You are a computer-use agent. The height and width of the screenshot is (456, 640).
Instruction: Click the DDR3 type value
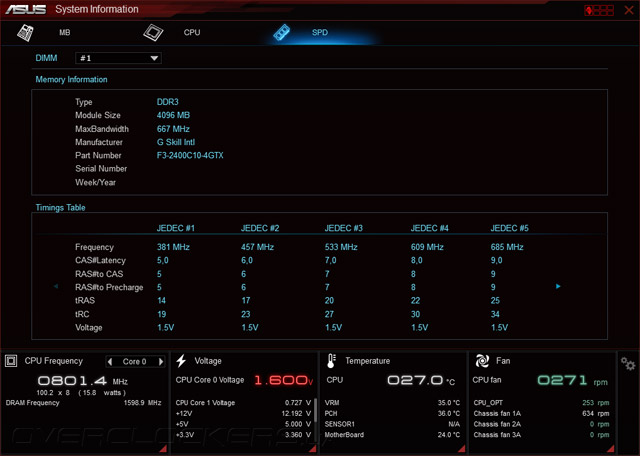click(x=167, y=102)
